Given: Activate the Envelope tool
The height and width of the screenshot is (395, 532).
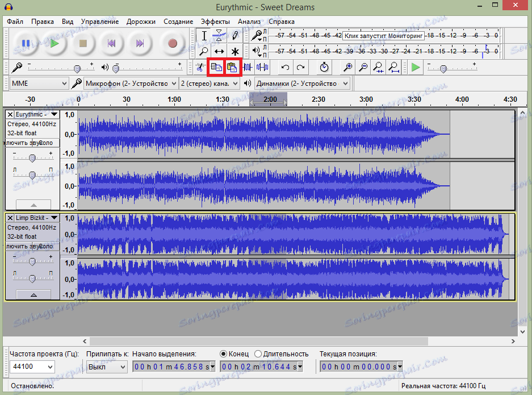Looking at the screenshot, I should click(219, 35).
